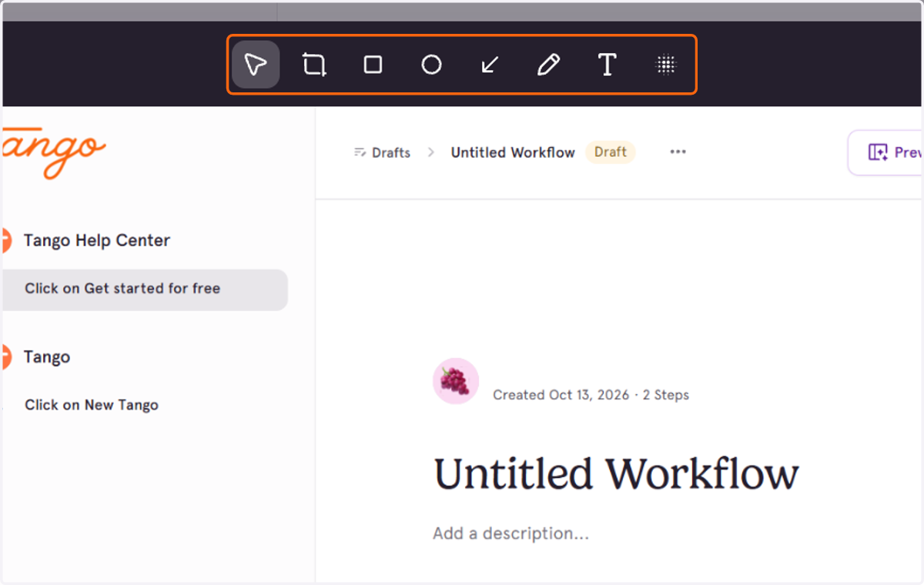Click the Drafts list icon in breadcrumb
Screen dimensions: 924x585
pos(360,152)
